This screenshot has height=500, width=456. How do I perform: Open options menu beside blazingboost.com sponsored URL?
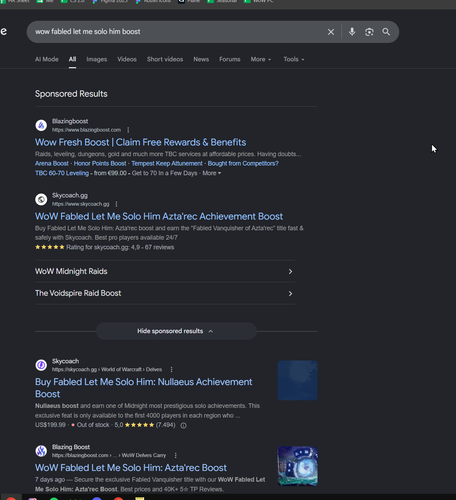[128, 130]
